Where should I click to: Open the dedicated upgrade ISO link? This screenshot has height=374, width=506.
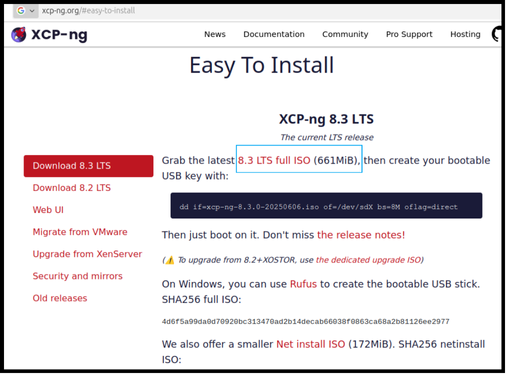click(x=368, y=260)
